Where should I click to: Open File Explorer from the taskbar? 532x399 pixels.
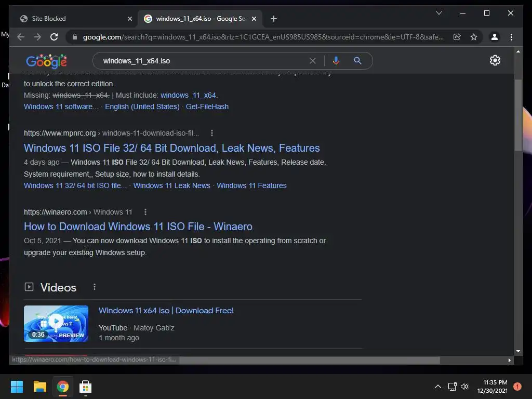(39, 387)
